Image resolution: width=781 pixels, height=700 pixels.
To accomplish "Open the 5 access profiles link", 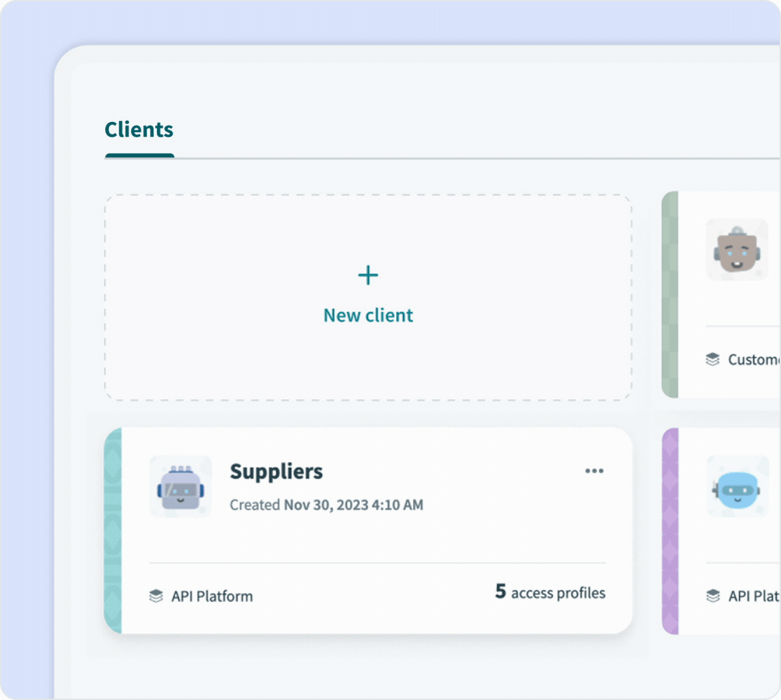I will click(x=548, y=593).
